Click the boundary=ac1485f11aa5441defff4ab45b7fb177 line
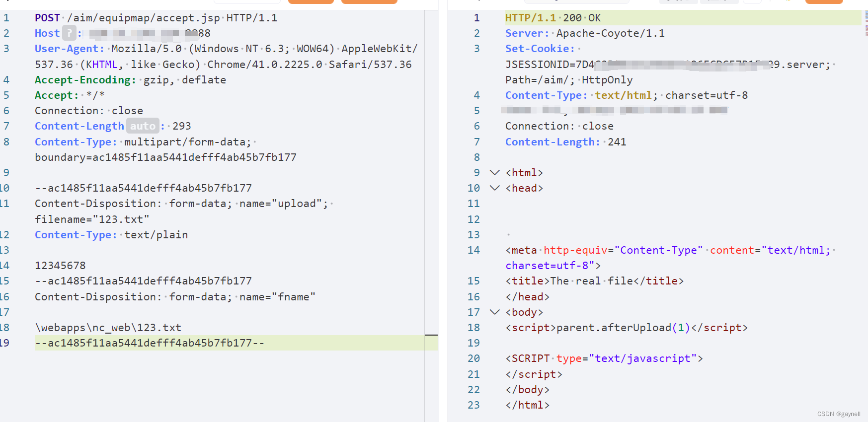This screenshot has width=868, height=422. [165, 157]
